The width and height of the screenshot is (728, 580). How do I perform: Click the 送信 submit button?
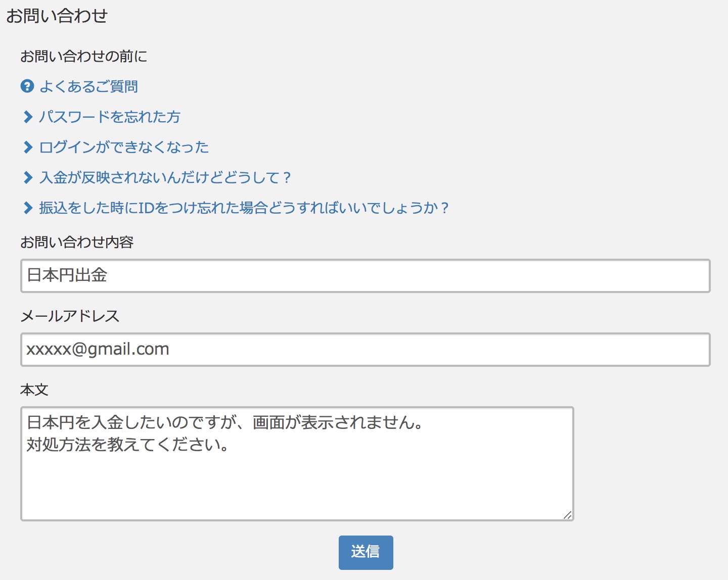[366, 553]
